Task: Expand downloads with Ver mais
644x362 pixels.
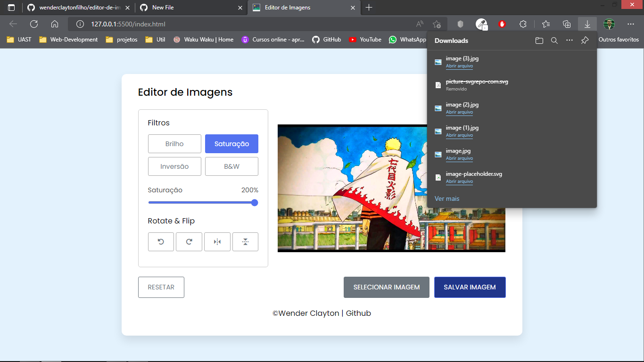Action: pyautogui.click(x=446, y=198)
